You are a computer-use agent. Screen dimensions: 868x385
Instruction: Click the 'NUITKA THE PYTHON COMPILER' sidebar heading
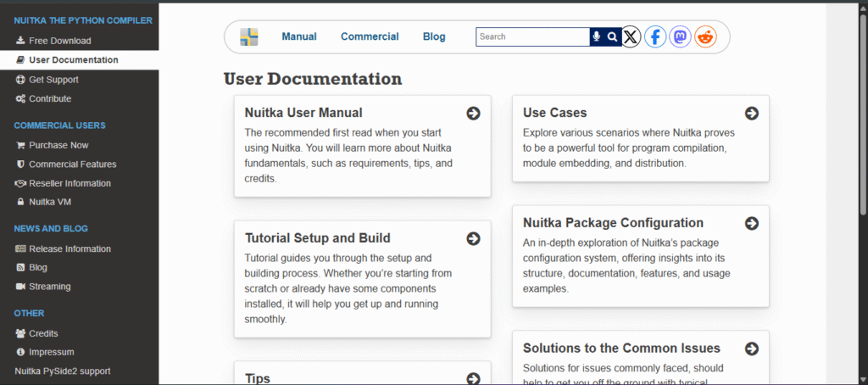pyautogui.click(x=83, y=20)
